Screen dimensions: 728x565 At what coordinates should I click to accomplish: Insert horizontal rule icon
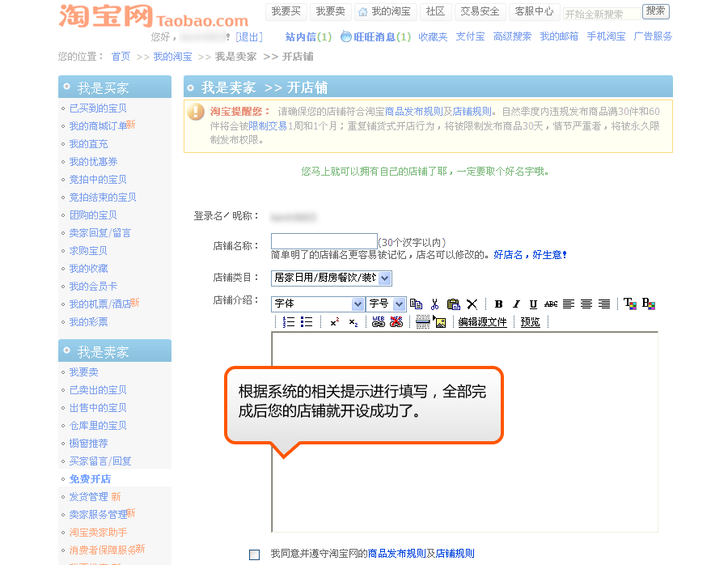coord(422,321)
